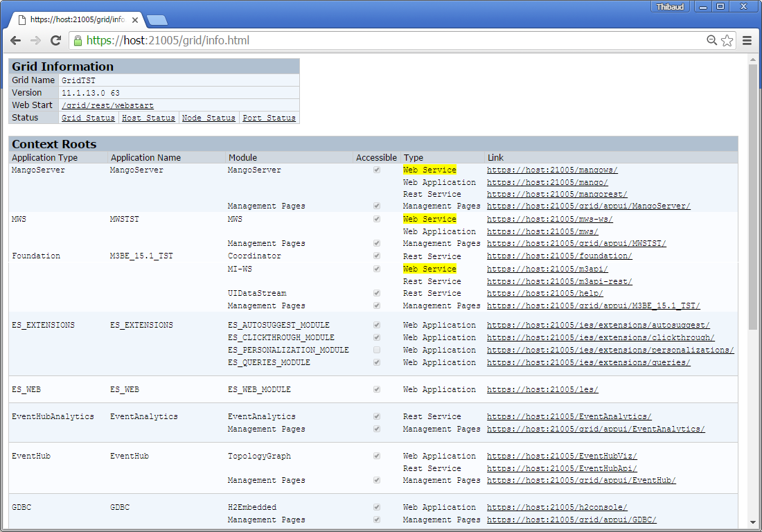Click the green padlock security icon

78,41
